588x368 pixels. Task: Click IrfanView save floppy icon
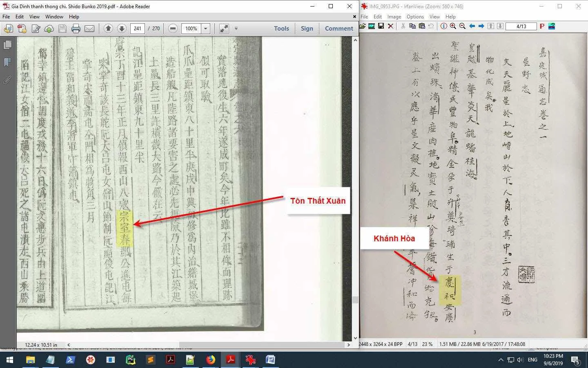coord(381,26)
